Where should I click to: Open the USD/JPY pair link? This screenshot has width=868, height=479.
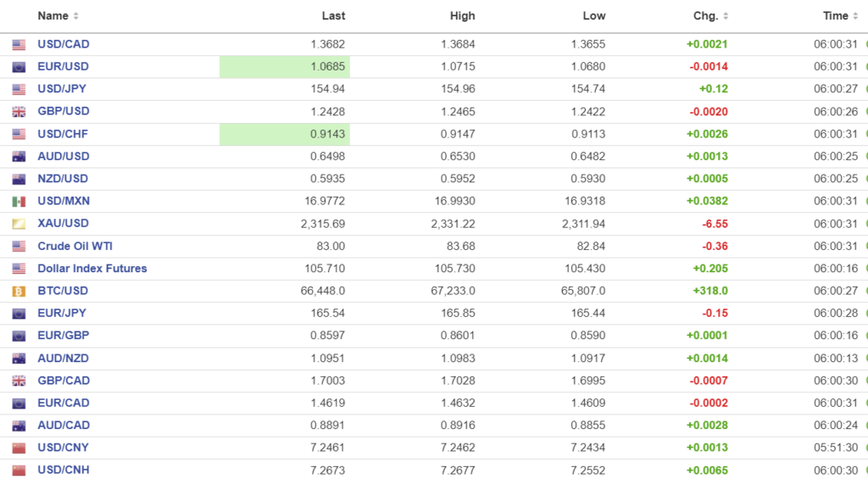coord(62,89)
